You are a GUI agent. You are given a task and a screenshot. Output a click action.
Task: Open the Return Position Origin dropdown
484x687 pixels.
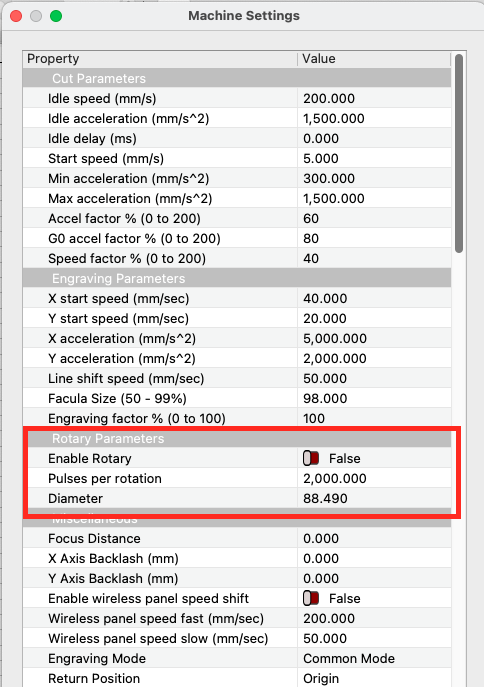click(x=374, y=678)
